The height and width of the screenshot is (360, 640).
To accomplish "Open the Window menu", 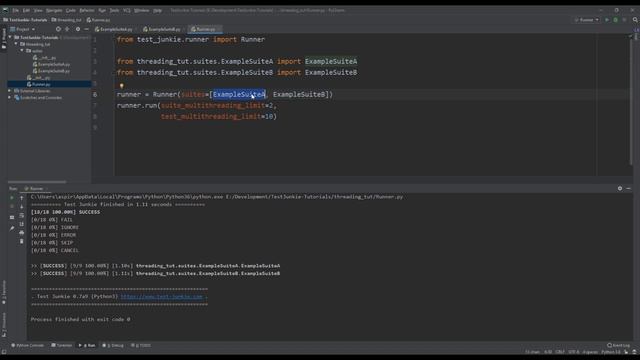I will pos(142,10).
